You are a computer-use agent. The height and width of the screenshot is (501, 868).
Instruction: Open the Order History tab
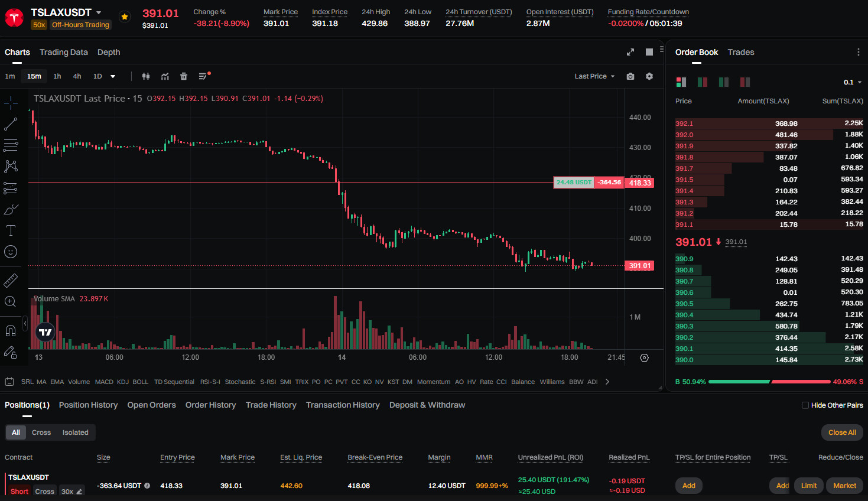point(211,405)
